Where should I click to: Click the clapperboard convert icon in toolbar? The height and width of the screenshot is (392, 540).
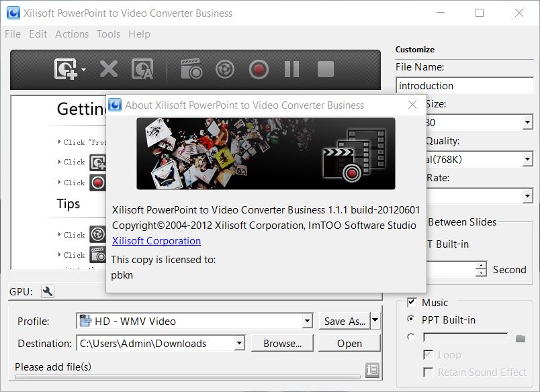pos(191,69)
